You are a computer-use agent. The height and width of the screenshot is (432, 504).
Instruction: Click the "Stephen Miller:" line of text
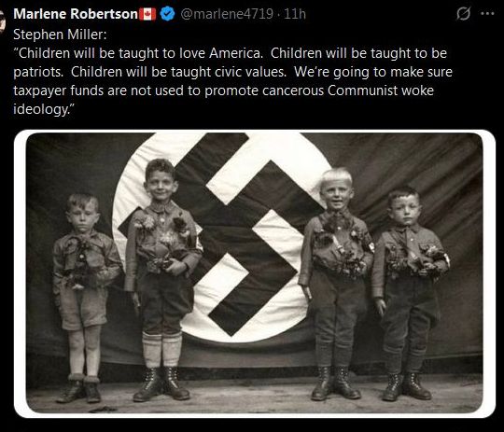(x=60, y=35)
